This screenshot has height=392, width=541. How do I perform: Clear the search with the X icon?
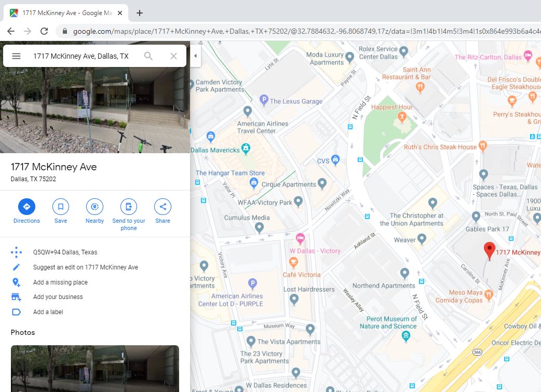coord(173,56)
